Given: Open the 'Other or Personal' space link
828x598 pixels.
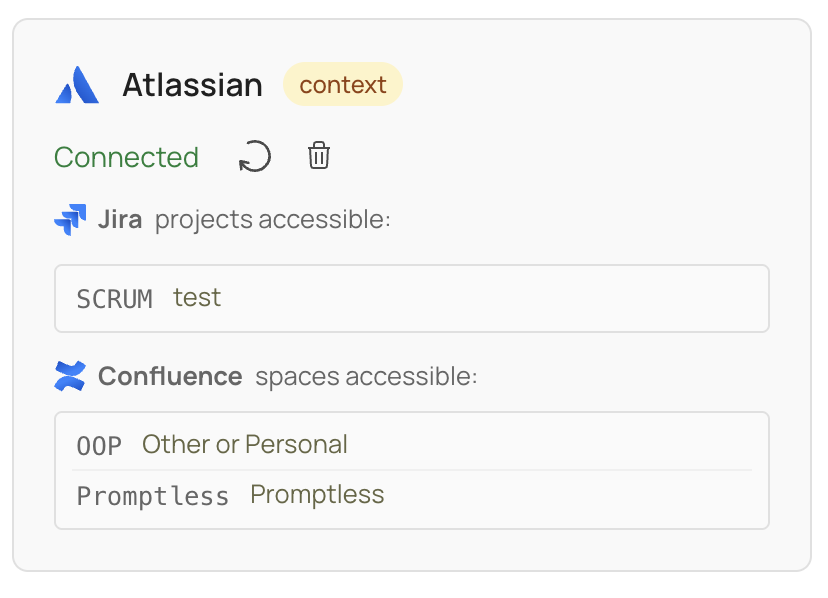Looking at the screenshot, I should [244, 444].
